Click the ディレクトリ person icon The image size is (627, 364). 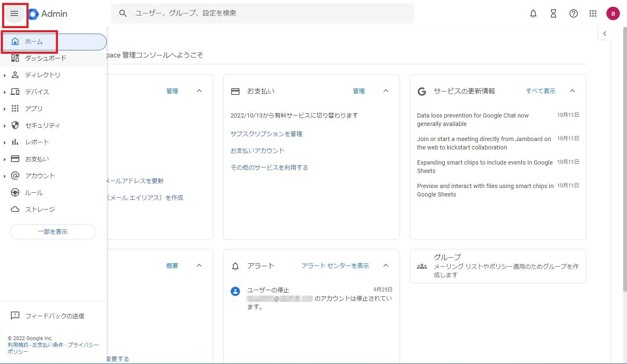coord(15,75)
